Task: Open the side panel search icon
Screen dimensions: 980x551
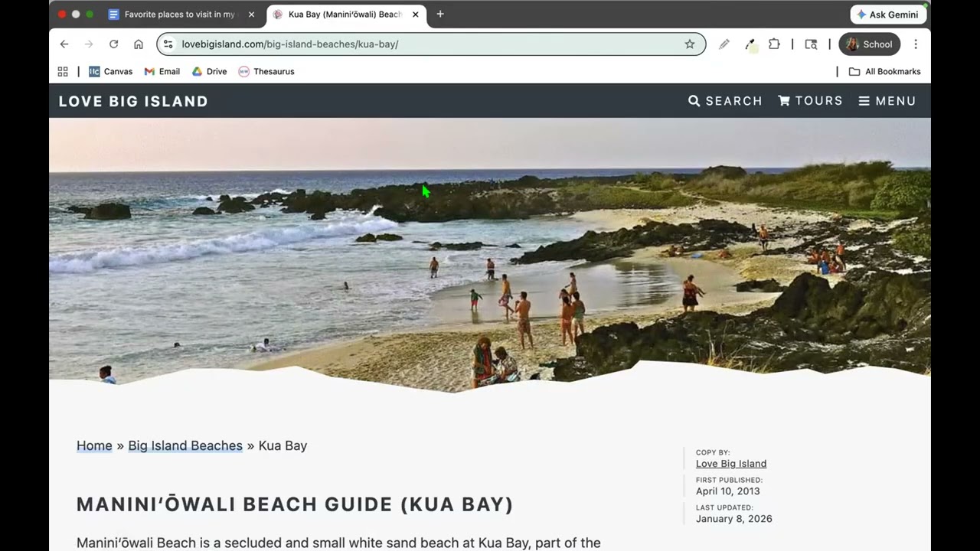Action: click(812, 44)
